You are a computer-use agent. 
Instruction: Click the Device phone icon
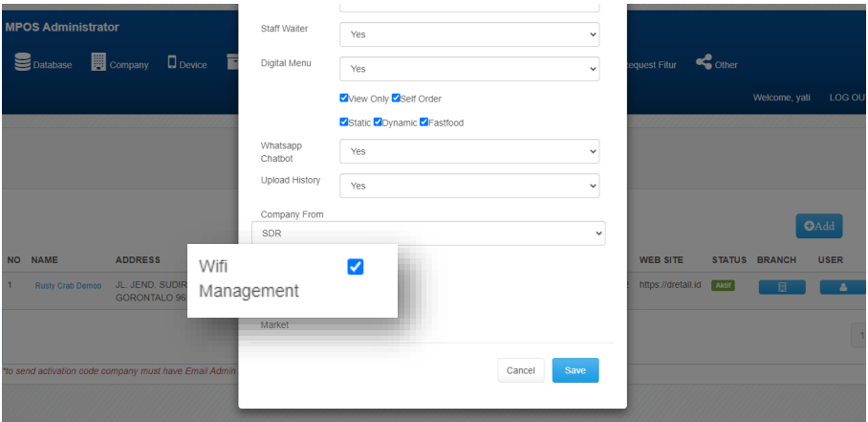[172, 63]
